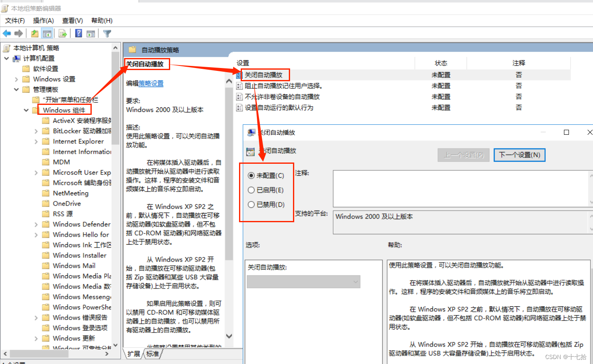Select the 已启用(E) radio button
The width and height of the screenshot is (593, 364).
pos(251,190)
